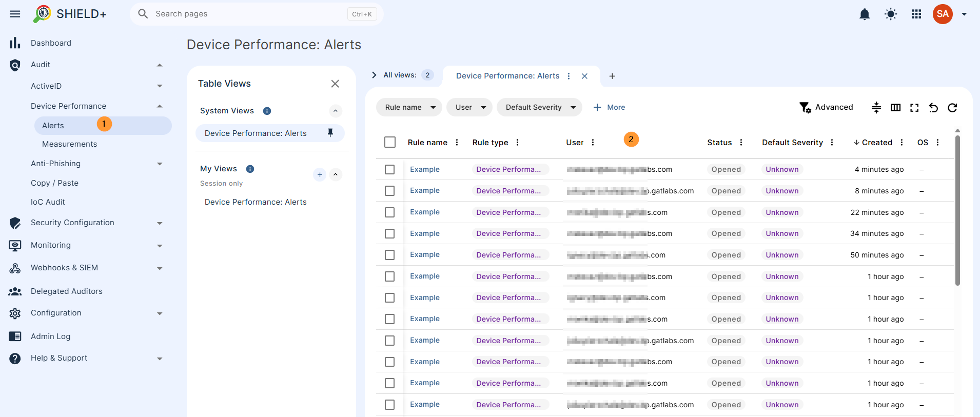This screenshot has height=417, width=980.
Task: Focus the Search pages field
Action: (x=257, y=14)
